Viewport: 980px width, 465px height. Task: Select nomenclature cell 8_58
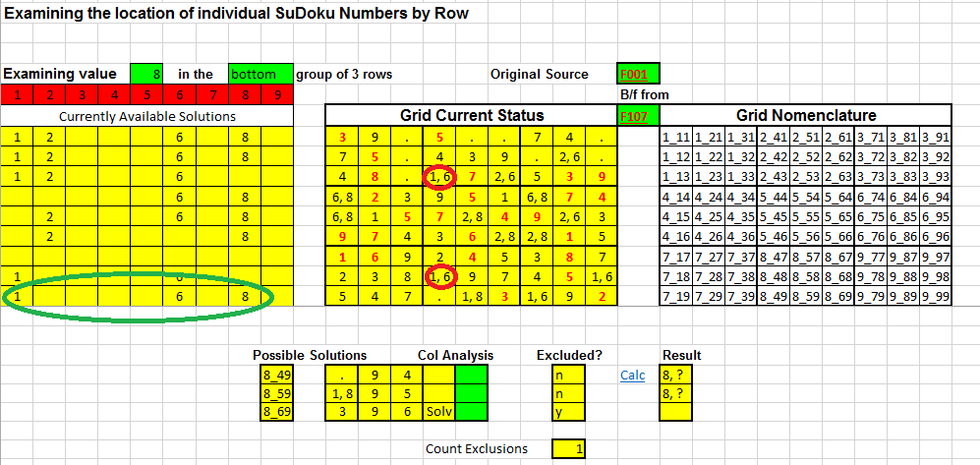pyautogui.click(x=806, y=275)
